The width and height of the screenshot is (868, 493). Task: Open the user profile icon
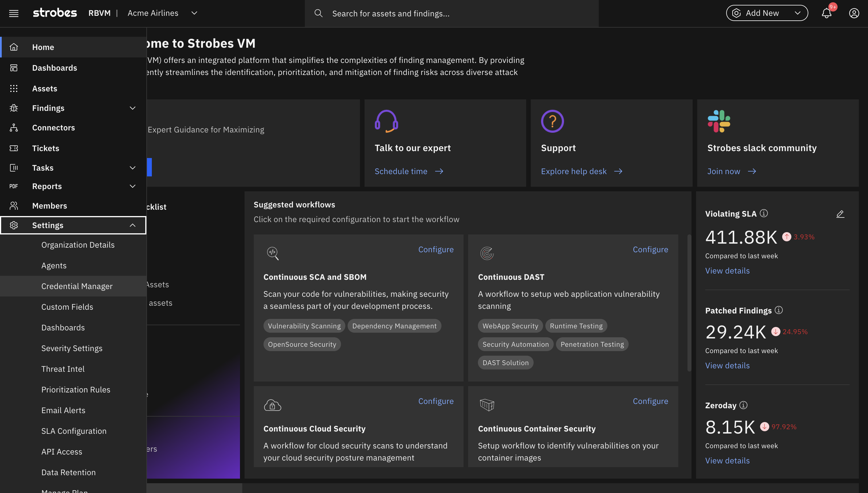pyautogui.click(x=854, y=13)
